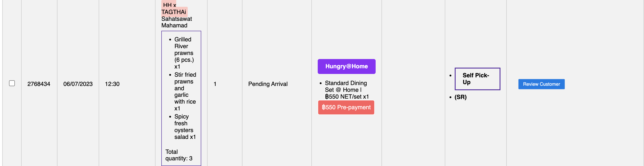Viewport: 644px width, 166px height.
Task: Click the party size value 1
Action: [215, 84]
